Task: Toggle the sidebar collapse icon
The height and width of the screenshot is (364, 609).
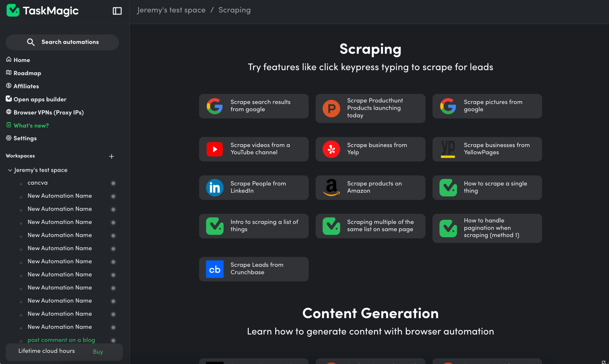Action: click(117, 11)
